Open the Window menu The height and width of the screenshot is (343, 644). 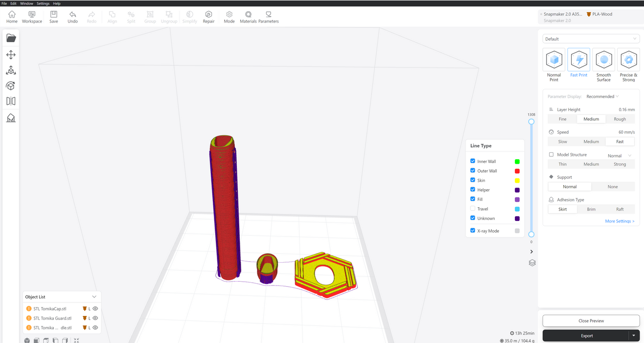(x=26, y=3)
